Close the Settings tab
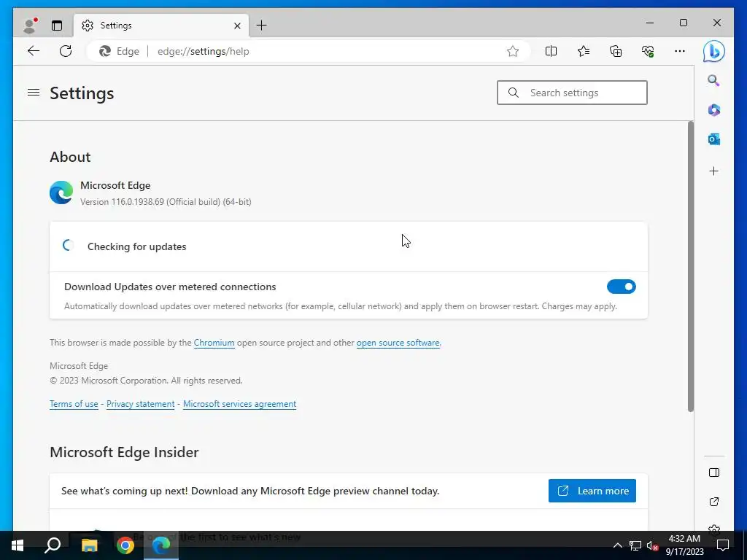Viewport: 747px width, 560px height. [237, 26]
